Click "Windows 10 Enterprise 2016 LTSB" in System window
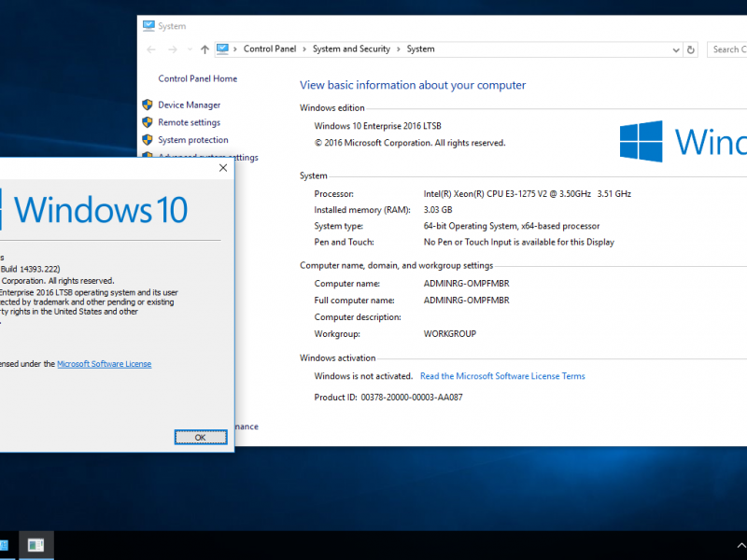This screenshot has width=747, height=560. [x=378, y=126]
